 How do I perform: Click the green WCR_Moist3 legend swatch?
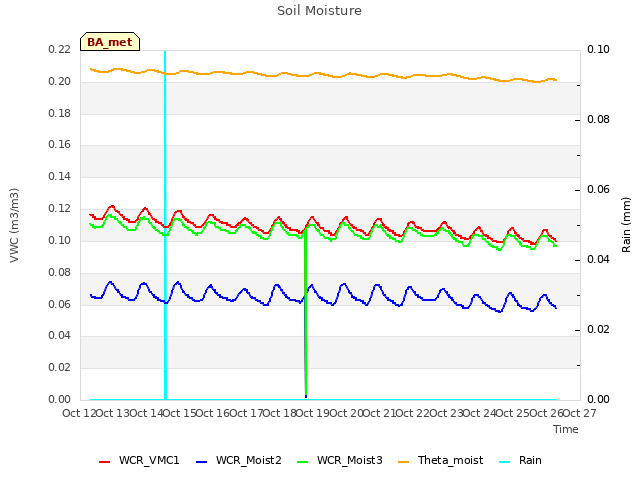coord(302,462)
